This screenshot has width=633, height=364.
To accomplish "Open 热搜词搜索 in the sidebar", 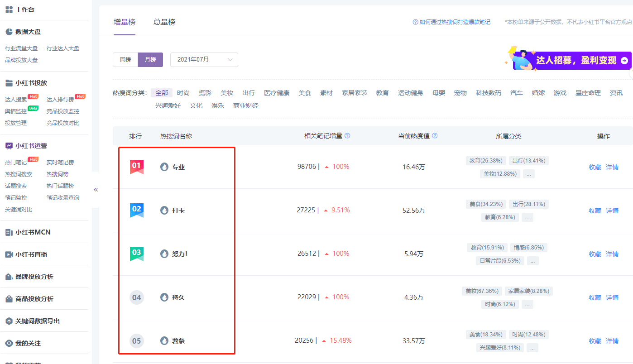I will pyautogui.click(x=19, y=174).
